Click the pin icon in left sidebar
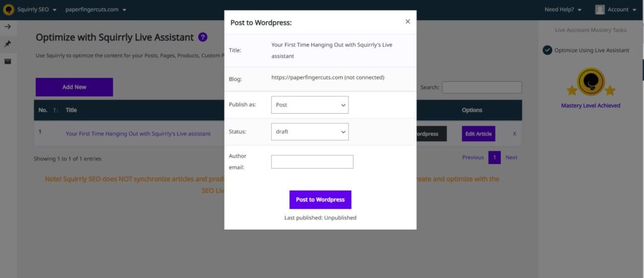This screenshot has width=644, height=278. pos(8,44)
